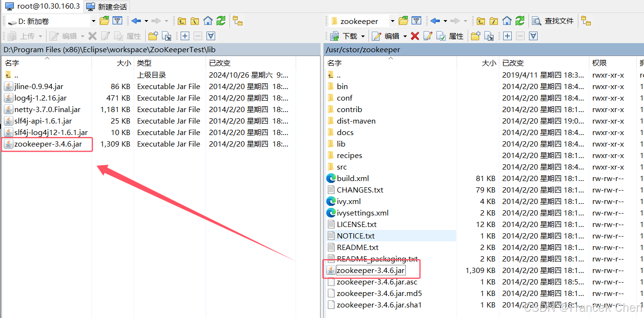
Task: Go back in local panel history
Action: coord(136,21)
